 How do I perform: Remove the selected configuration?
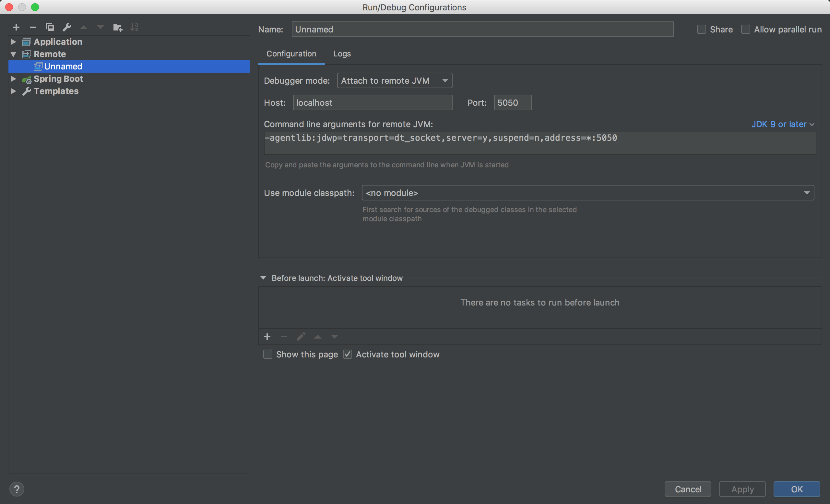click(x=33, y=27)
